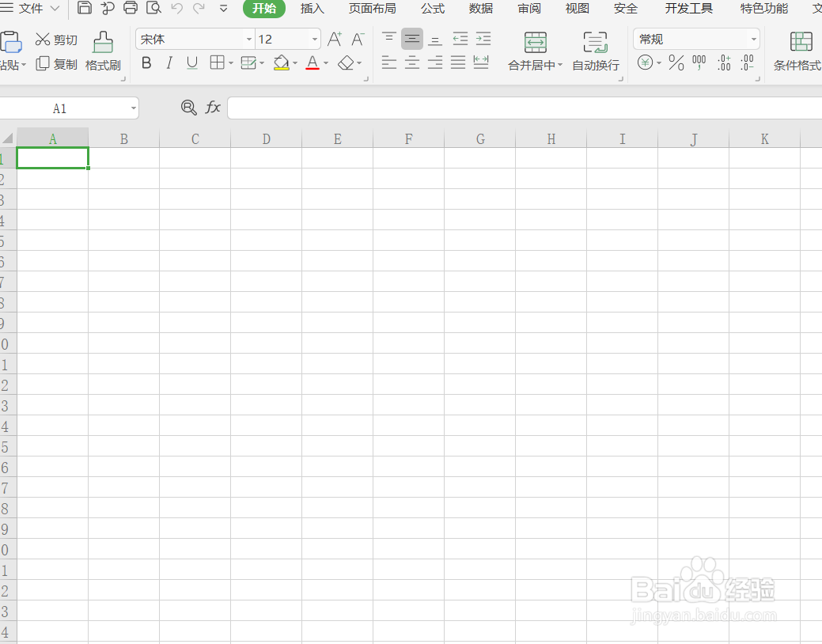Open the Name Box A1 dropdown

[134, 108]
